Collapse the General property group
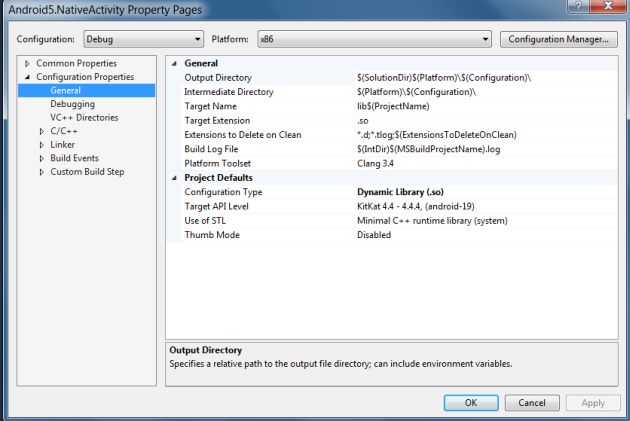 coord(174,63)
